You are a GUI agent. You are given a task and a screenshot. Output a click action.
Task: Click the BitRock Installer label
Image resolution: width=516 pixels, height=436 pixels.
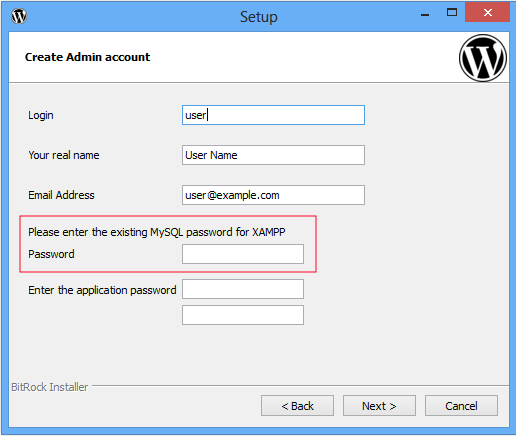50,387
